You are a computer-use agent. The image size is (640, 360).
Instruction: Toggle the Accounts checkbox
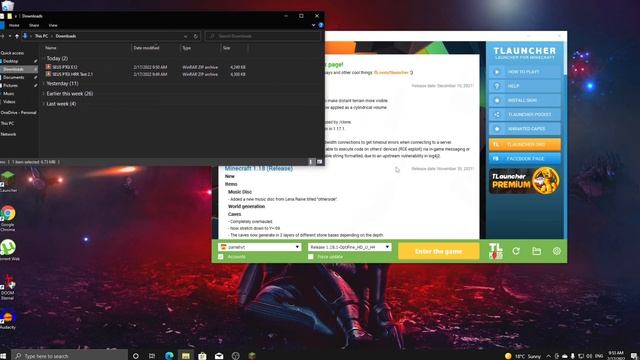coord(221,257)
